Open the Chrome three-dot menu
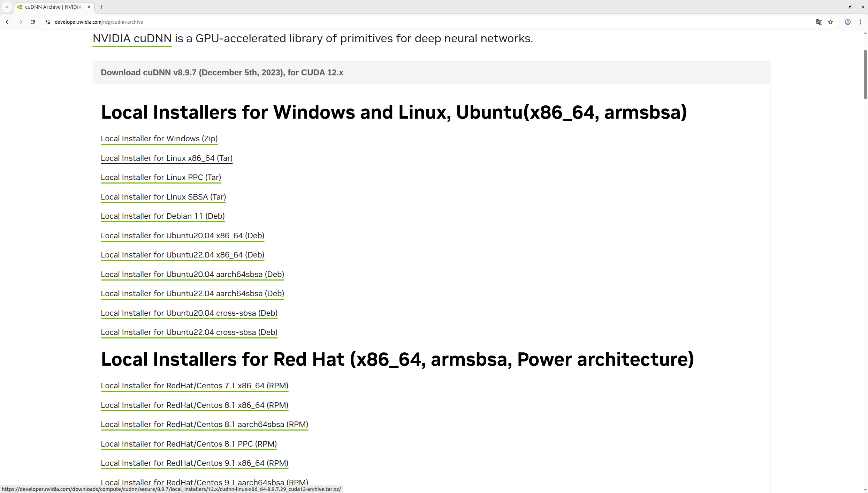The width and height of the screenshot is (868, 493). (x=860, y=22)
